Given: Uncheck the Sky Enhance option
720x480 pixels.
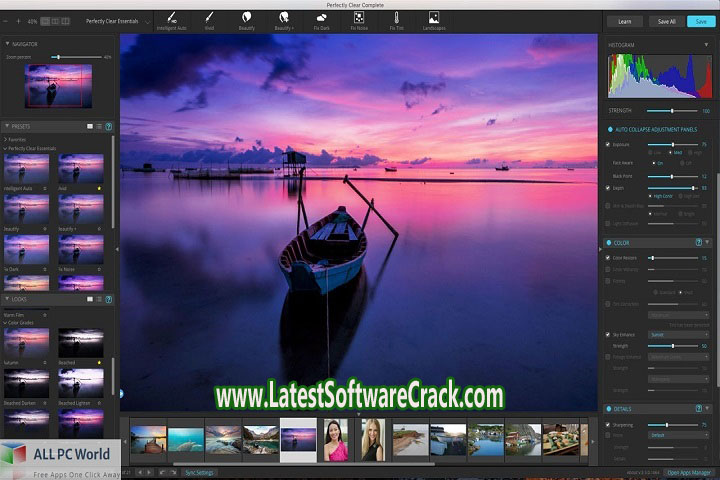Looking at the screenshot, I should click(609, 334).
